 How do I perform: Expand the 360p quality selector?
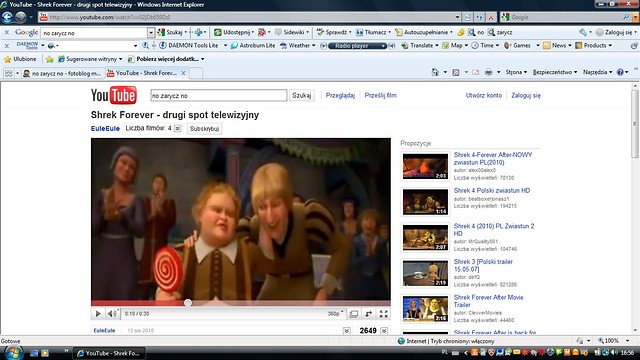335,314
